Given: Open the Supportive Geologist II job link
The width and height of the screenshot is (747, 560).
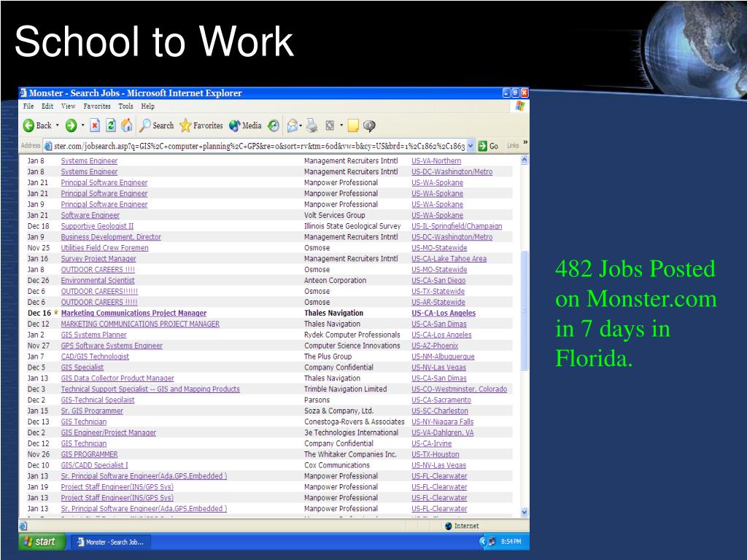Looking at the screenshot, I should [97, 226].
